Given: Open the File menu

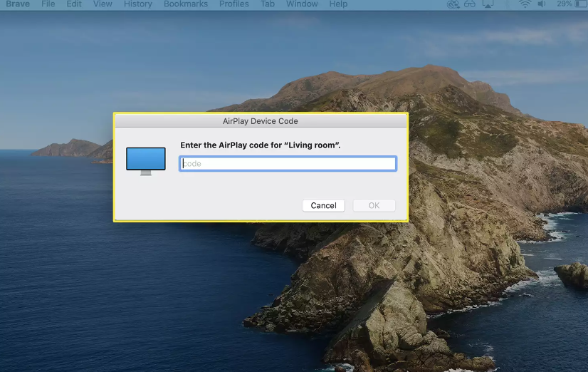Looking at the screenshot, I should [x=48, y=4].
